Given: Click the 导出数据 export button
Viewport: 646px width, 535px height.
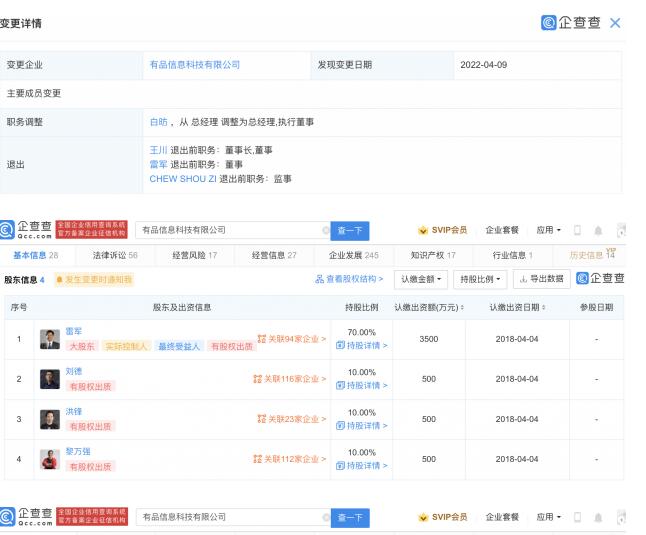Looking at the screenshot, I should click(541, 279).
